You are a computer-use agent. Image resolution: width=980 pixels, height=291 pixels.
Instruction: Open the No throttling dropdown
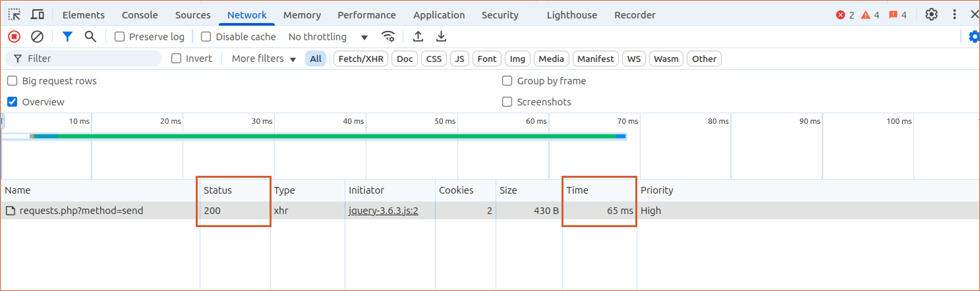point(328,37)
